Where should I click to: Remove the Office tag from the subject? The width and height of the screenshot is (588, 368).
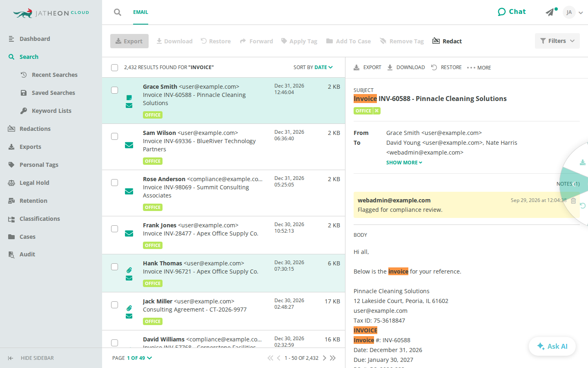(376, 111)
